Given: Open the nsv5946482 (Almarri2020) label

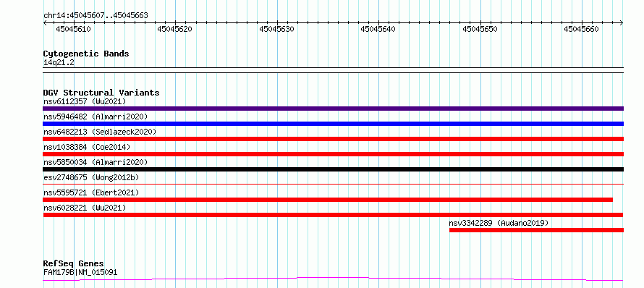Looking at the screenshot, I should pyautogui.click(x=96, y=117).
